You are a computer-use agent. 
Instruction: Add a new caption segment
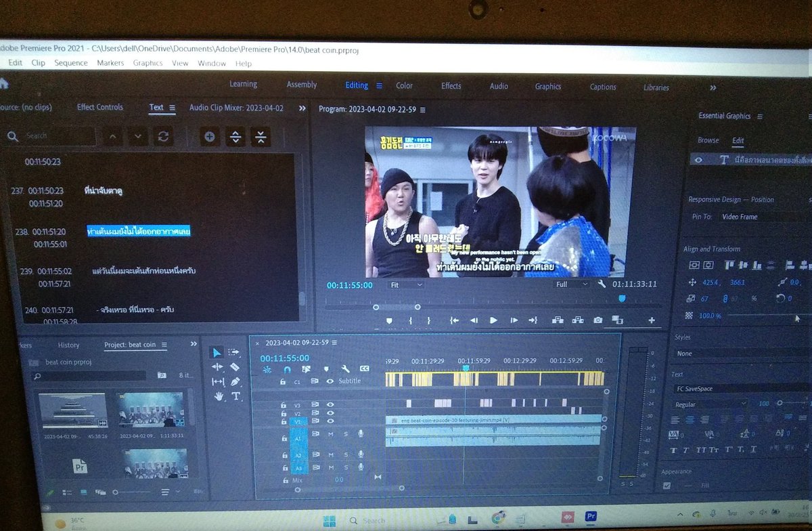coord(210,137)
